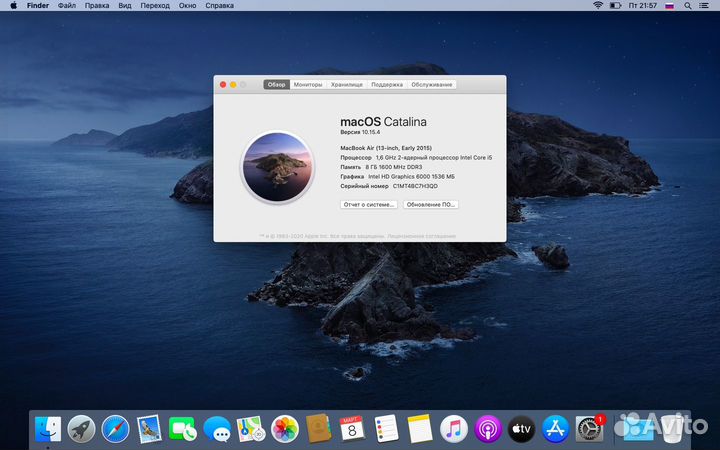This screenshot has width=720, height=450.
Task: Click Russian flag input source icon
Action: click(669, 6)
